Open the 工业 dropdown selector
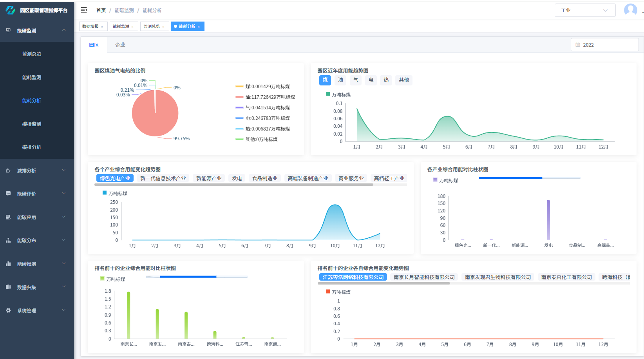 (585, 10)
